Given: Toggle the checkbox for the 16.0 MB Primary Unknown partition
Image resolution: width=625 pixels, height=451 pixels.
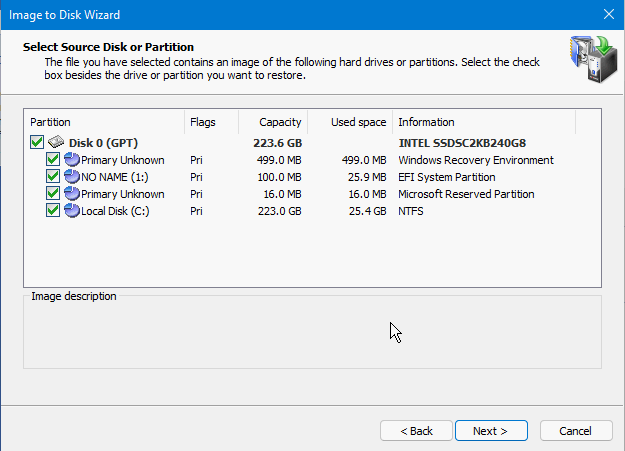Looking at the screenshot, I should point(53,193).
